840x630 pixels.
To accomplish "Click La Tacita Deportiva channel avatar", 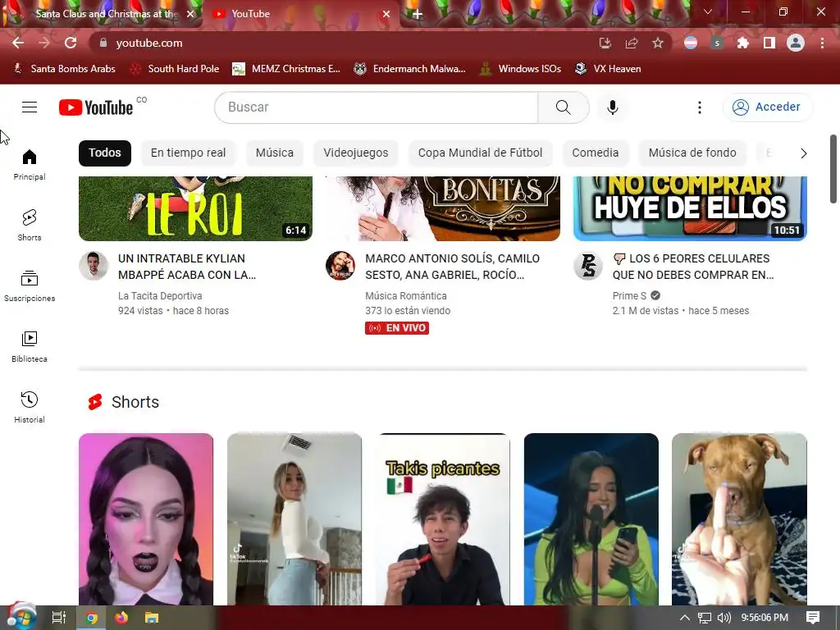I will (x=94, y=266).
